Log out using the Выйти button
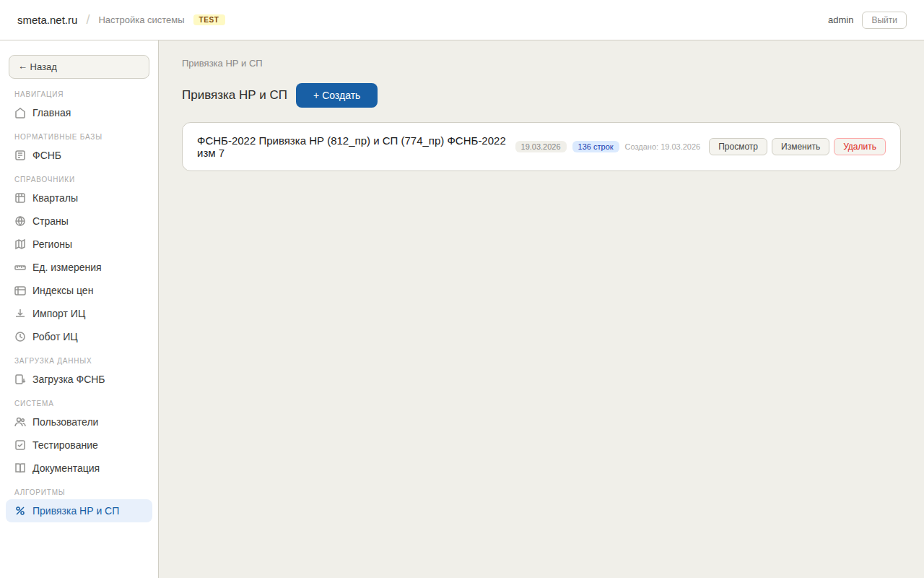 (884, 20)
